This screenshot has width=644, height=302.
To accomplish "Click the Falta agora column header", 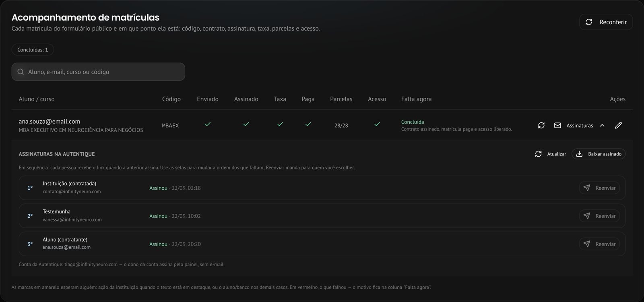I will click(416, 99).
